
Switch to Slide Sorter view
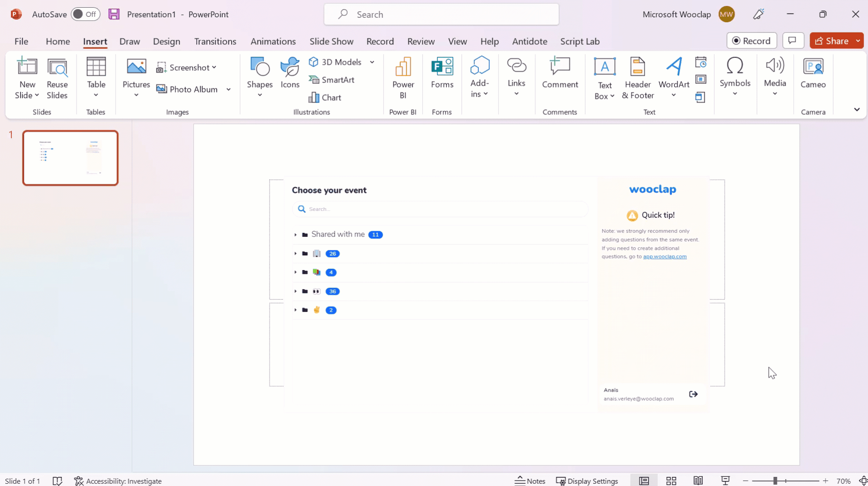(671, 481)
